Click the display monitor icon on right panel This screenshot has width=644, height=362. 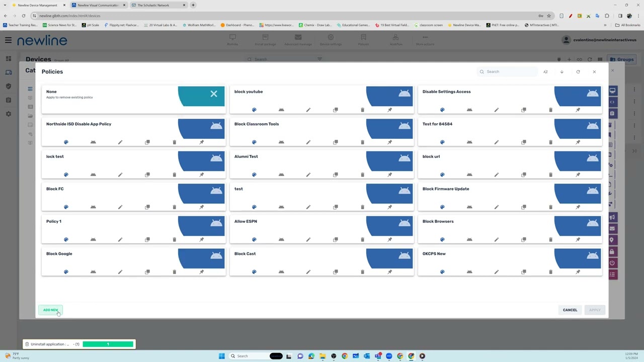pyautogui.click(x=612, y=90)
